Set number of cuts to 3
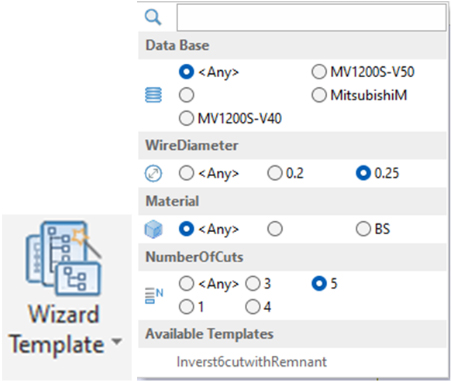451x381 pixels. (258, 284)
